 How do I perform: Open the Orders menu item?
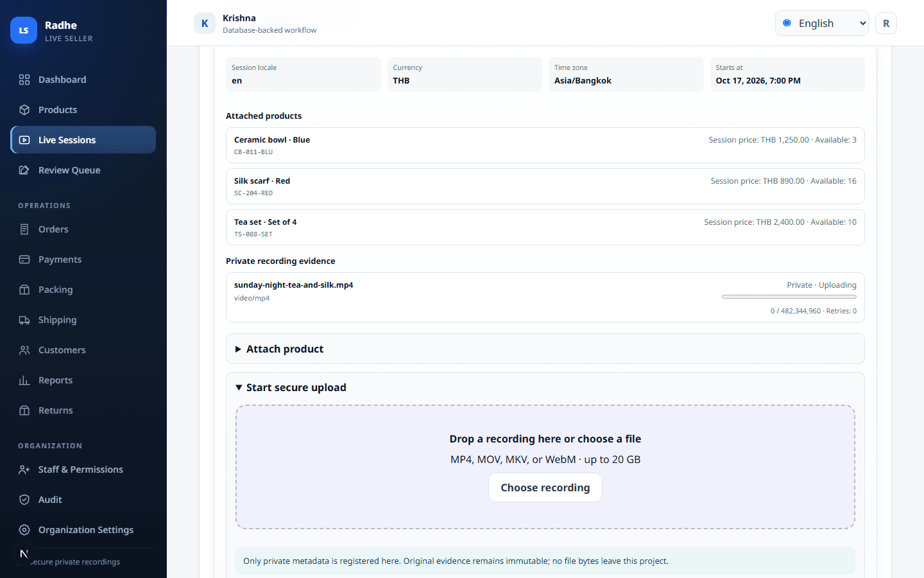tap(83, 229)
